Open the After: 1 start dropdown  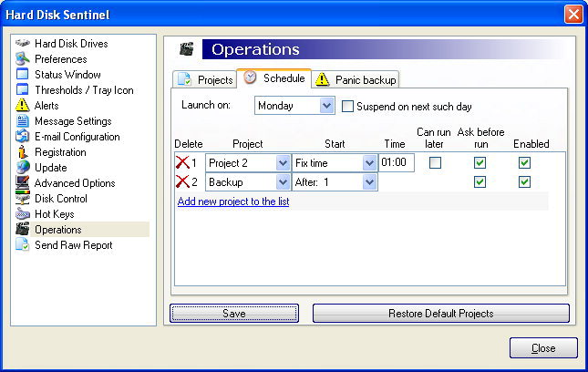coord(369,182)
